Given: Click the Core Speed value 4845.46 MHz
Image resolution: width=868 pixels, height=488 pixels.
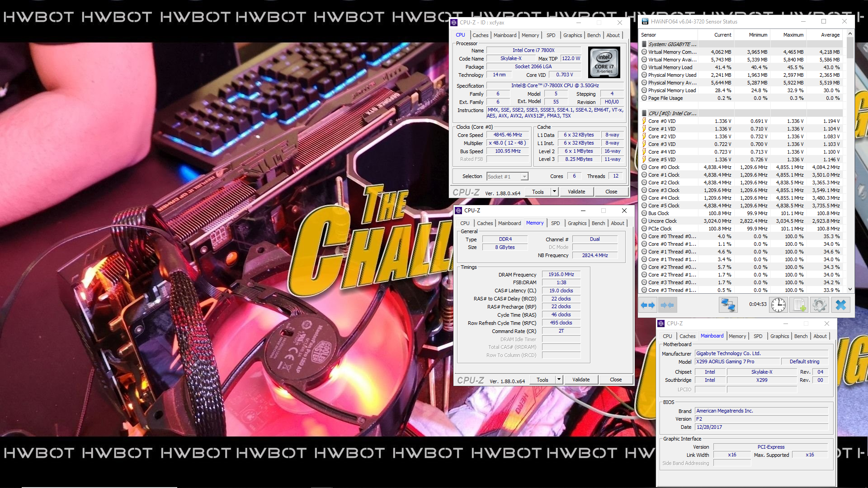Looking at the screenshot, I should click(x=508, y=135).
